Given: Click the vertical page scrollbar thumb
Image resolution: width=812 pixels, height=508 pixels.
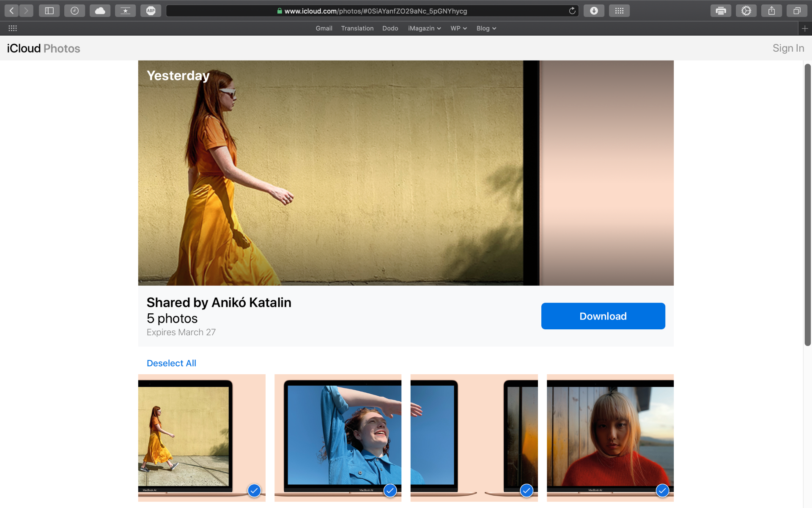Looking at the screenshot, I should click(x=807, y=205).
